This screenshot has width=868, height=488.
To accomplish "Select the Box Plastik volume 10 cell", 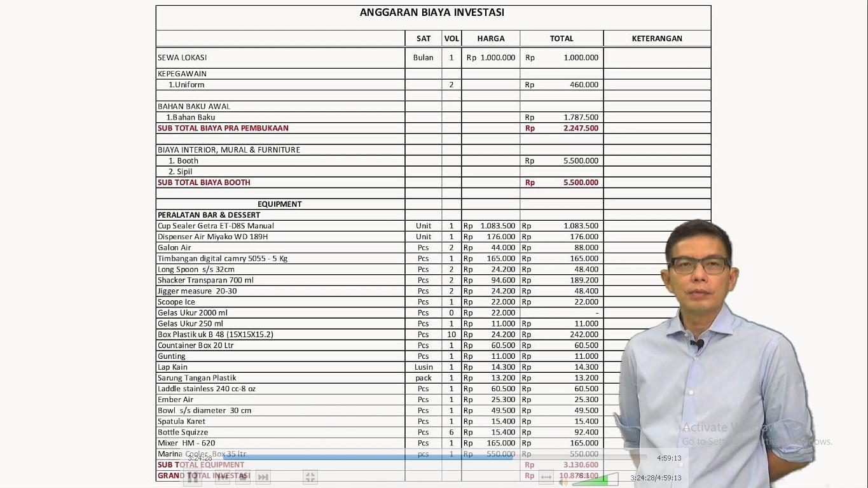I will [451, 335].
